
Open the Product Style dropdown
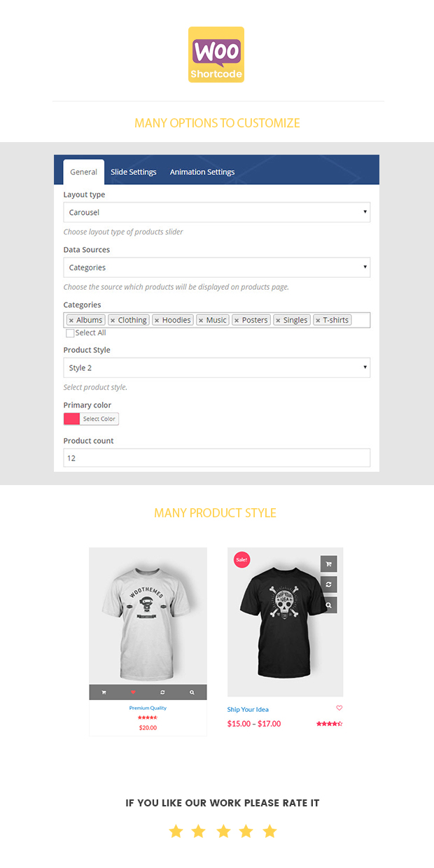click(x=216, y=367)
